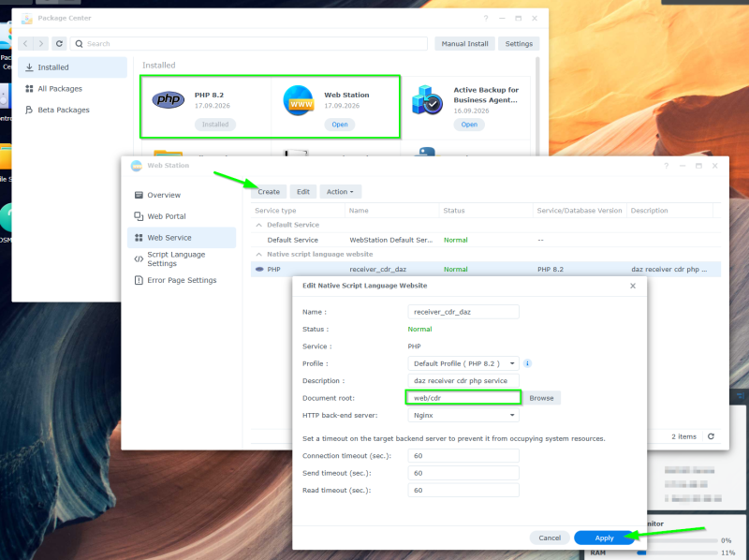The height and width of the screenshot is (560, 749).
Task: Click the Browse button for document root
Action: tap(541, 398)
